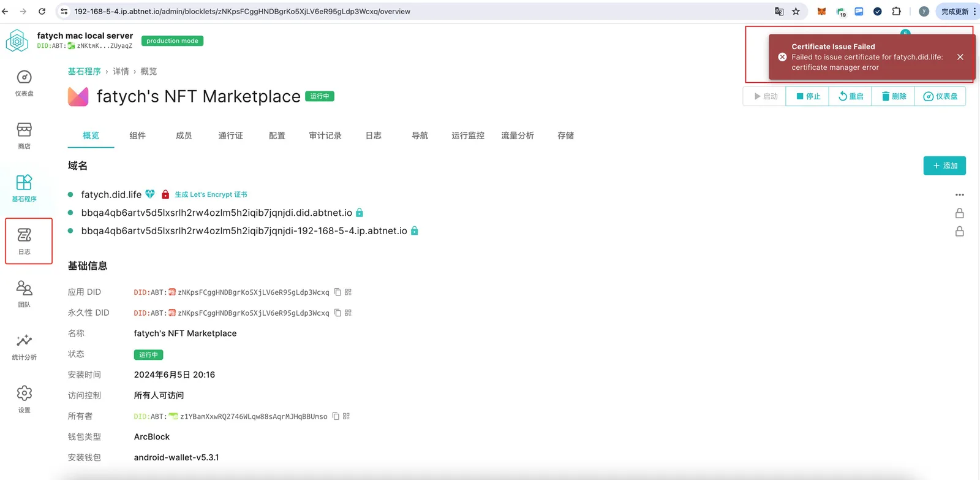The width and height of the screenshot is (980, 480).
Task: Click the 基石程序 breadcrumb link
Action: pyautogui.click(x=84, y=72)
